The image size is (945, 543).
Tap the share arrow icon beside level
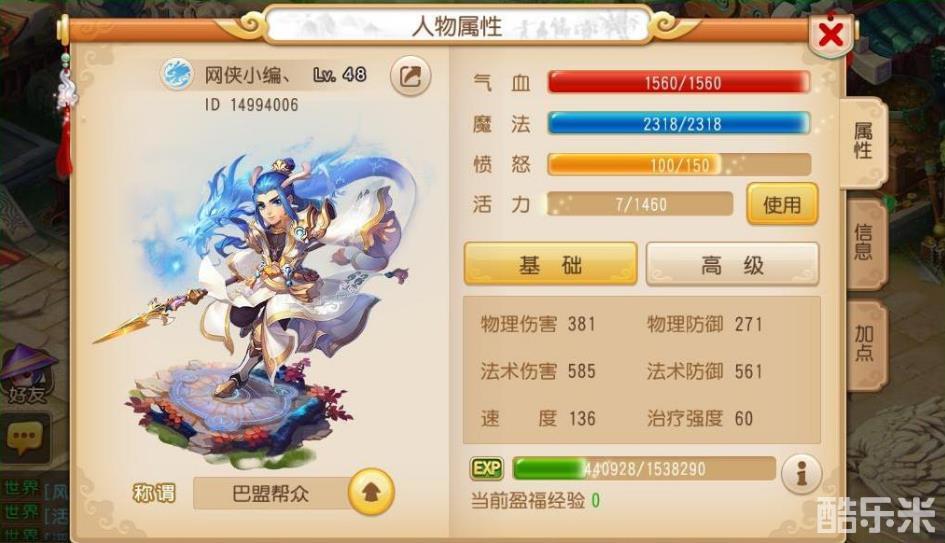point(410,77)
